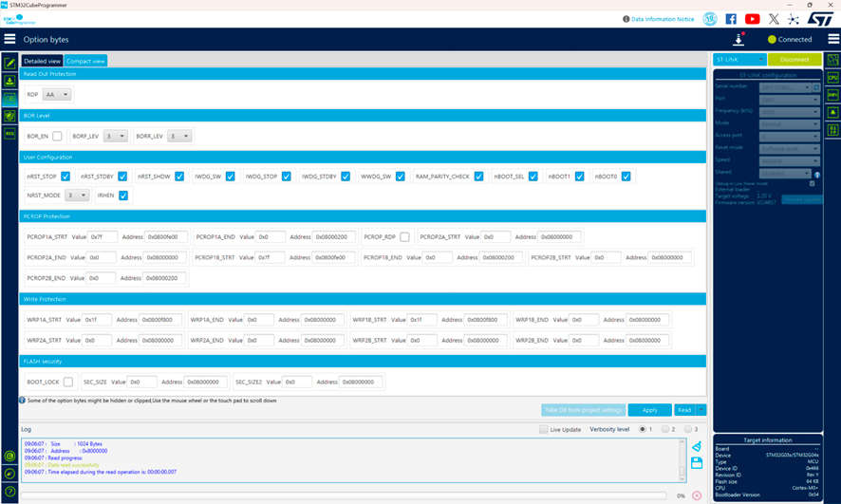Open the CPU panel icon on right sidebar
The height and width of the screenshot is (504, 841).
832,77
